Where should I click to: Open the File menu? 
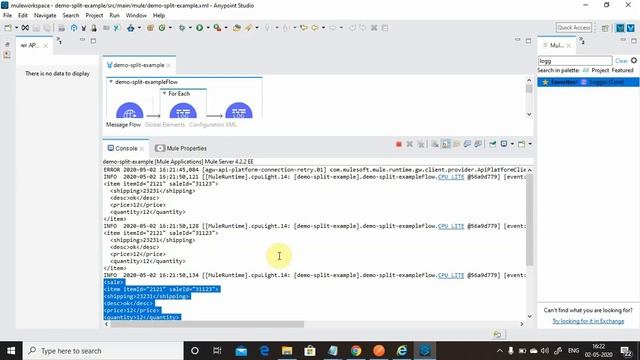point(7,16)
